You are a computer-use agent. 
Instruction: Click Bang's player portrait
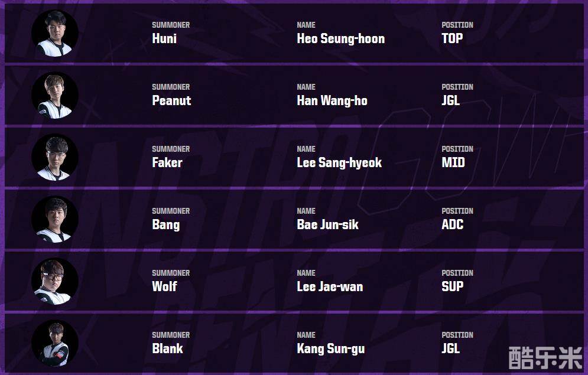pyautogui.click(x=55, y=219)
